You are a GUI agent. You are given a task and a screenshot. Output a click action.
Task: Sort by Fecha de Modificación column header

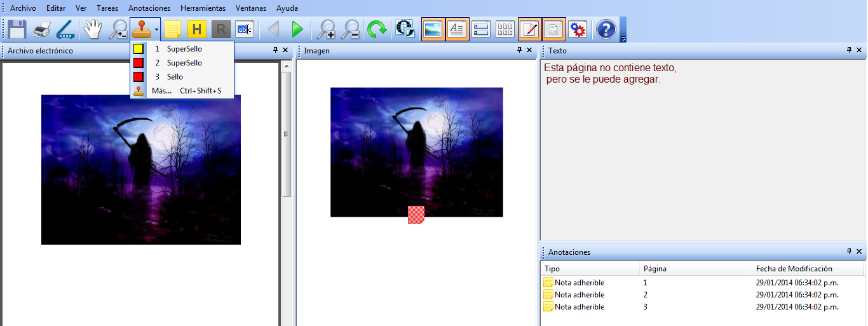point(808,269)
